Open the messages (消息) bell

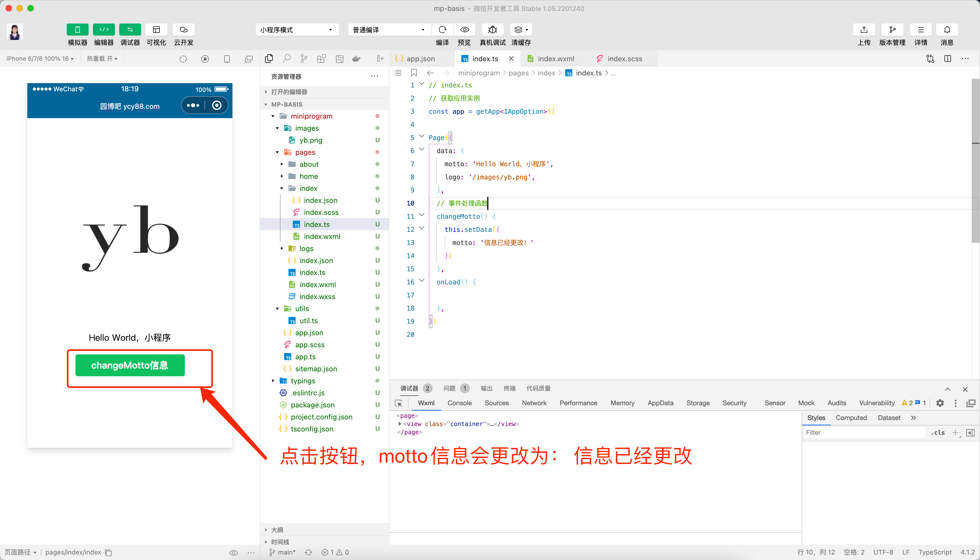tap(947, 30)
